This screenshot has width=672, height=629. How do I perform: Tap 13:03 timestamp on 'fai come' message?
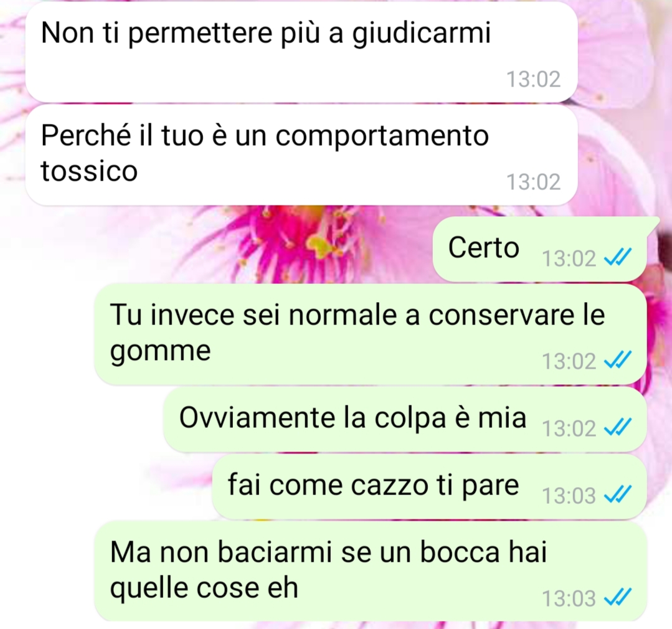(x=569, y=496)
